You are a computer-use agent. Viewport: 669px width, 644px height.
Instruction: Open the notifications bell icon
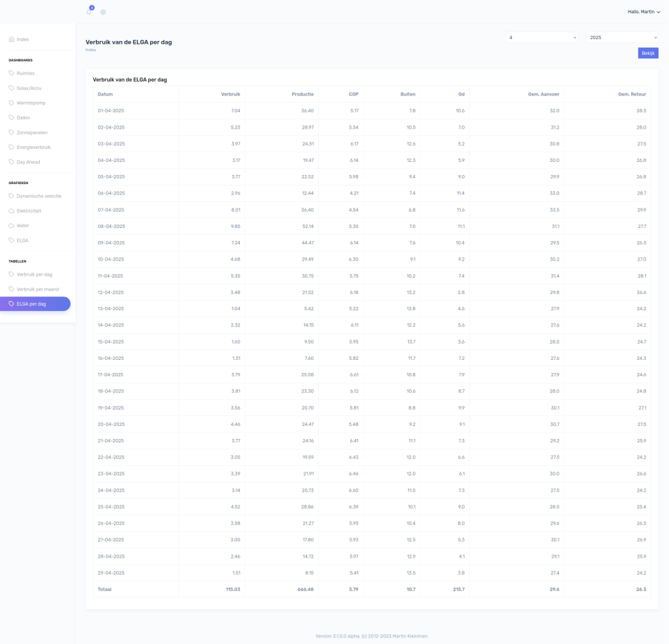(89, 12)
